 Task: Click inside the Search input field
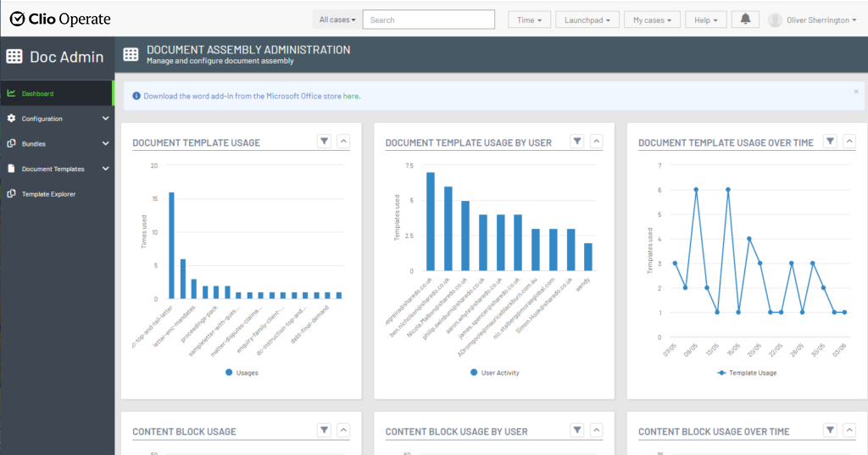429,19
